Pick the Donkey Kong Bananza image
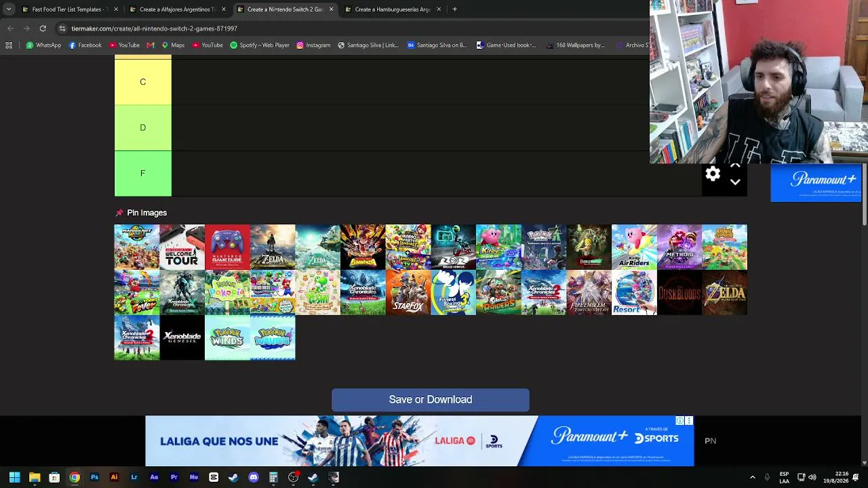Screen dimensions: 868x488 (x=363, y=247)
